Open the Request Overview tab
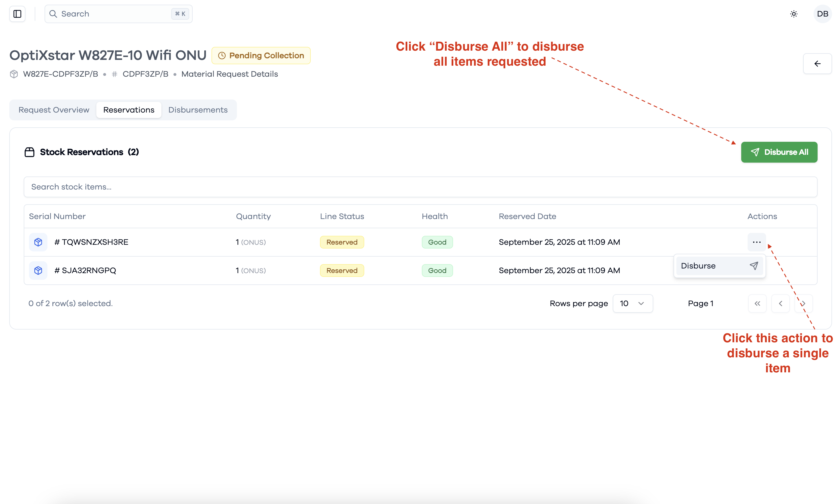 (x=54, y=110)
